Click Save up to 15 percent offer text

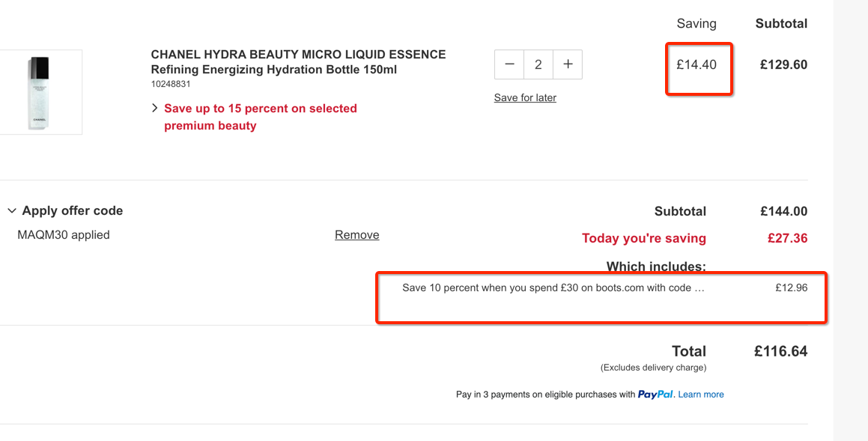click(x=260, y=117)
